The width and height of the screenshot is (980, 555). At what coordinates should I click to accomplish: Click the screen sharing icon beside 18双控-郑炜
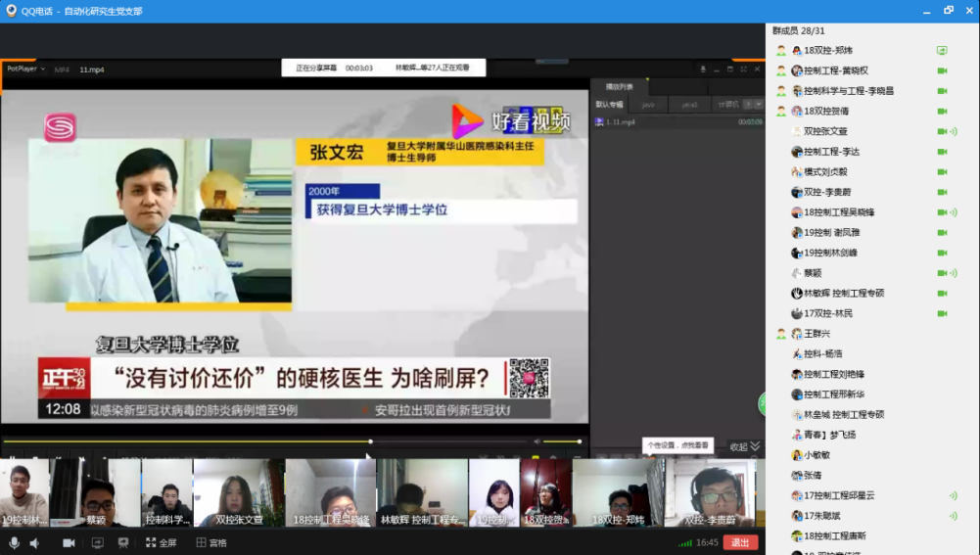(942, 50)
